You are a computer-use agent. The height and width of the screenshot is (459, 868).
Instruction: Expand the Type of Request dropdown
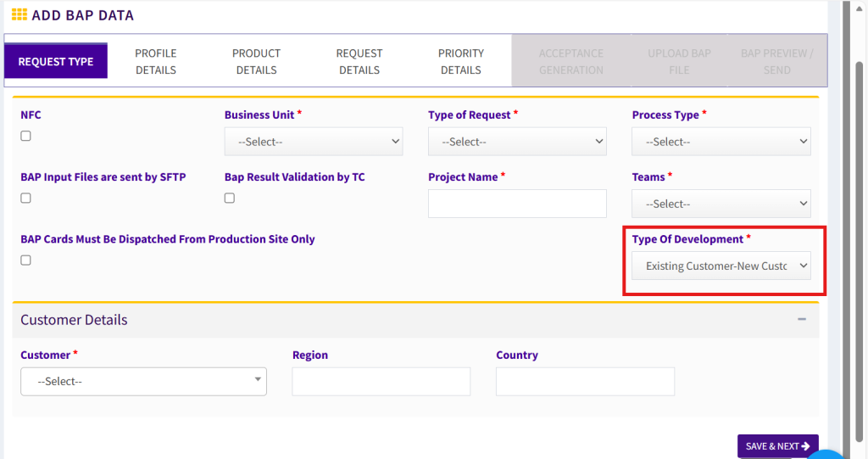tap(517, 142)
